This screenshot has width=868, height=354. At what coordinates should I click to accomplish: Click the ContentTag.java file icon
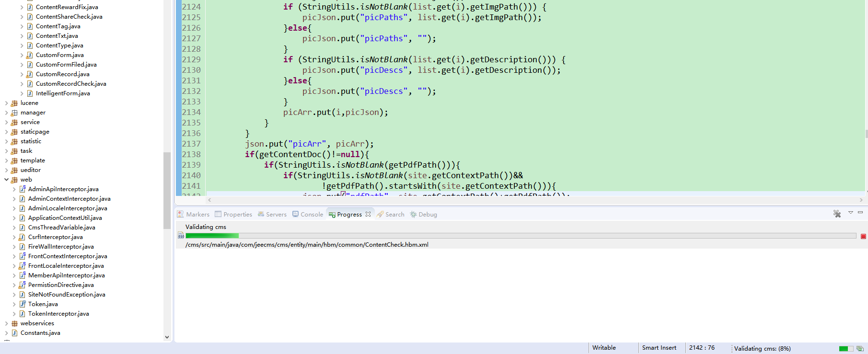click(30, 26)
